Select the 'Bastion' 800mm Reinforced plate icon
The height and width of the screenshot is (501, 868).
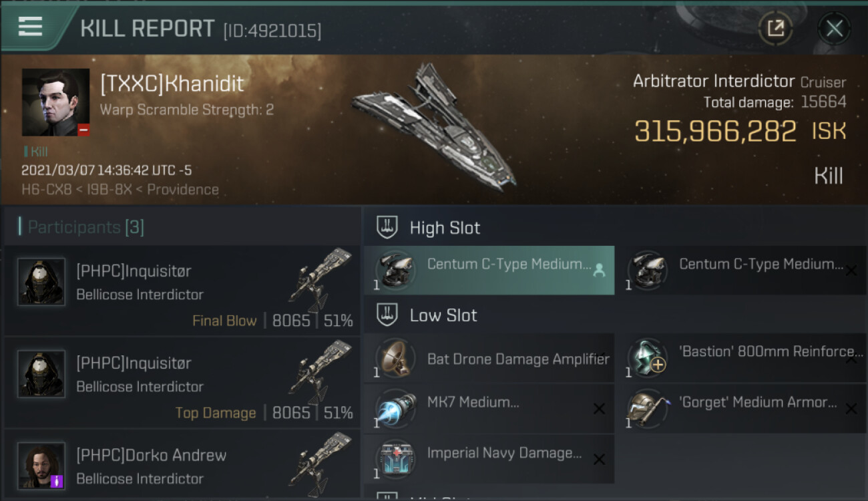point(647,359)
